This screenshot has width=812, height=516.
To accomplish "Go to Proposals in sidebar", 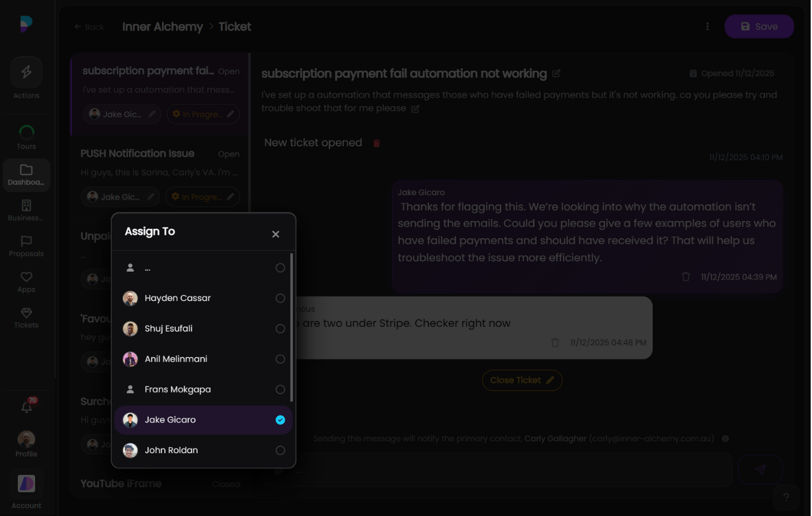I will point(26,246).
